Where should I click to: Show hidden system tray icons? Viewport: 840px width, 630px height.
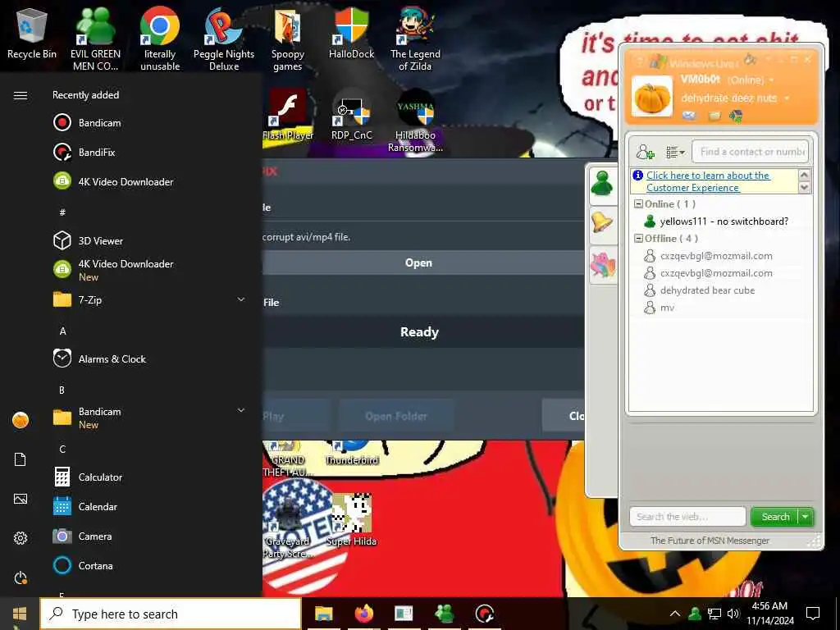pos(675,614)
